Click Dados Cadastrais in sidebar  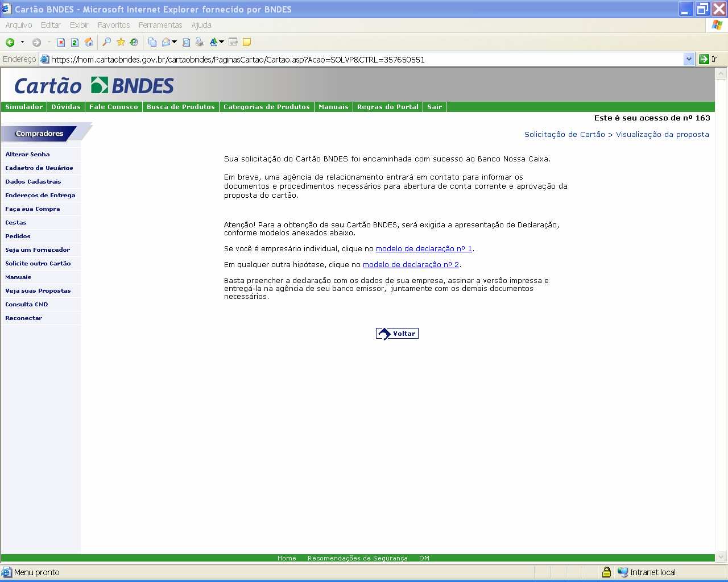click(x=33, y=182)
